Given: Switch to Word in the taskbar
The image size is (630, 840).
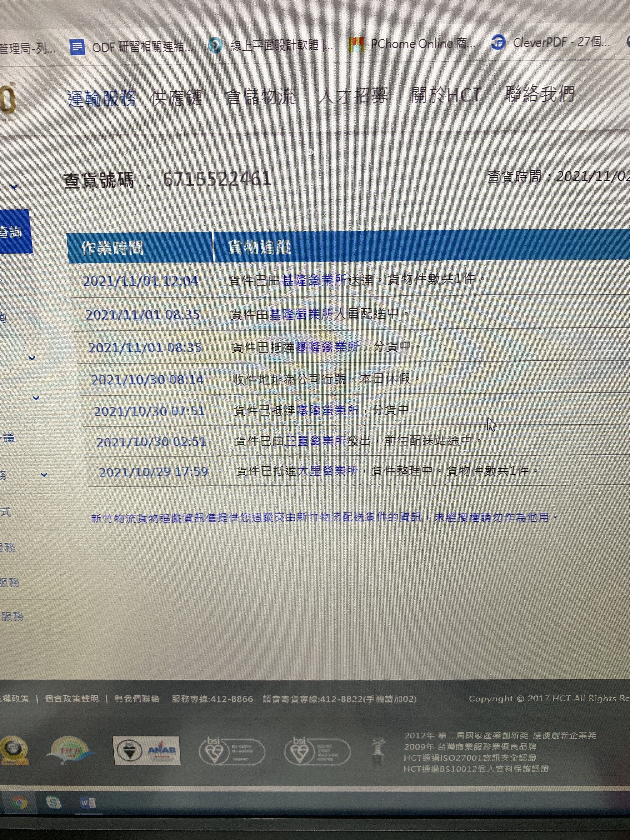Looking at the screenshot, I should [x=88, y=802].
